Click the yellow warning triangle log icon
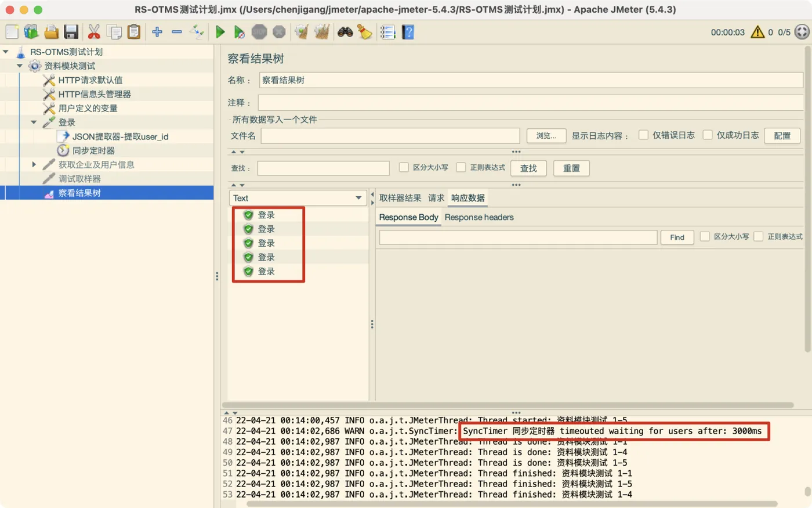Image resolution: width=812 pixels, height=508 pixels. (757, 32)
